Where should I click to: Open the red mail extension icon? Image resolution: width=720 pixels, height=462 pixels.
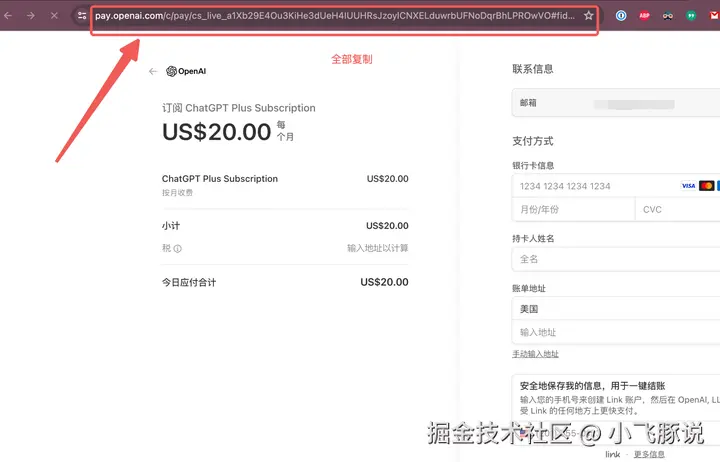[x=714, y=16]
